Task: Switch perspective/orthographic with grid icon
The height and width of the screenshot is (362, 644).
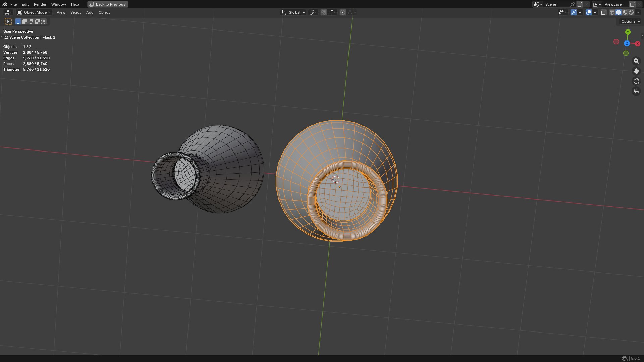Action: click(x=636, y=91)
